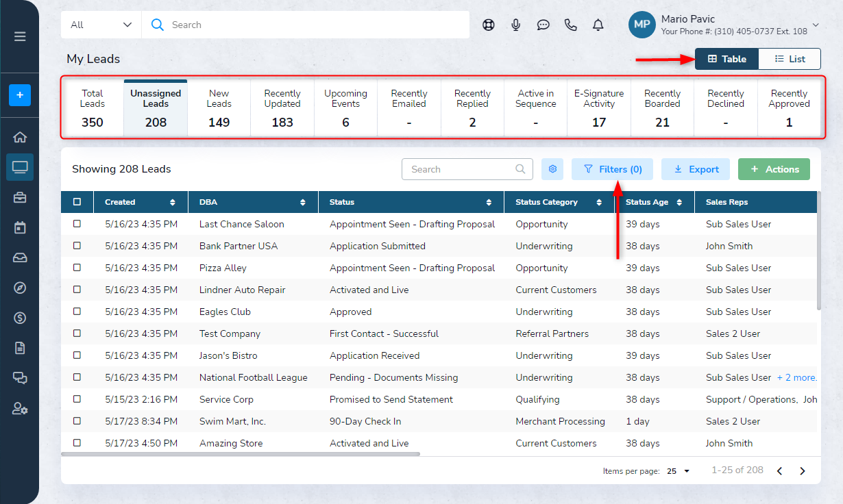Open table settings gear icon
Viewport: 843px width, 504px height.
[x=552, y=169]
